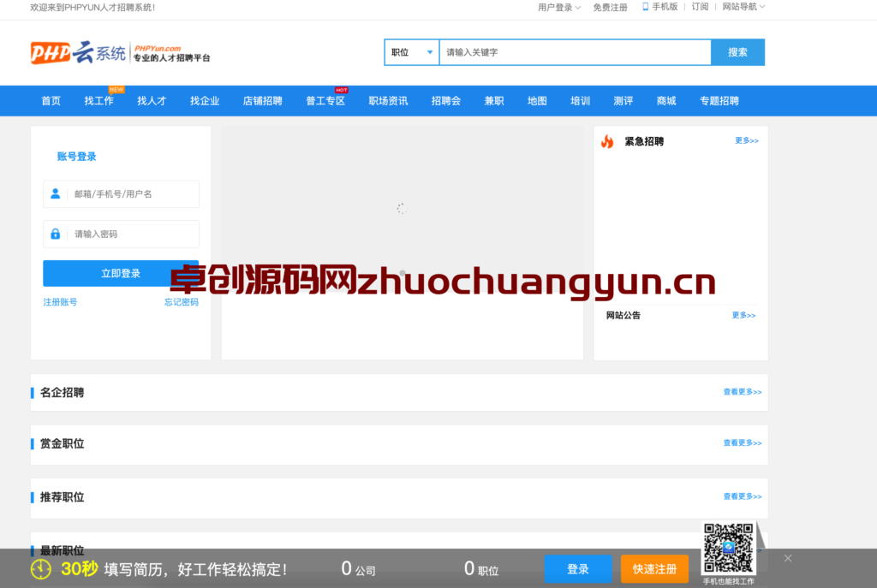Select the 账号登录 tab
Image resolution: width=877 pixels, height=588 pixels.
coord(76,157)
